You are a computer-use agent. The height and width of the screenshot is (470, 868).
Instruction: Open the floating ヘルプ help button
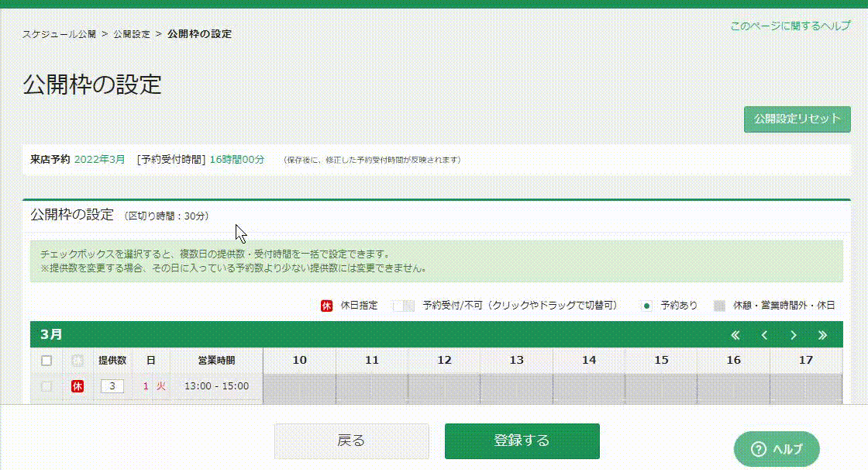(777, 448)
